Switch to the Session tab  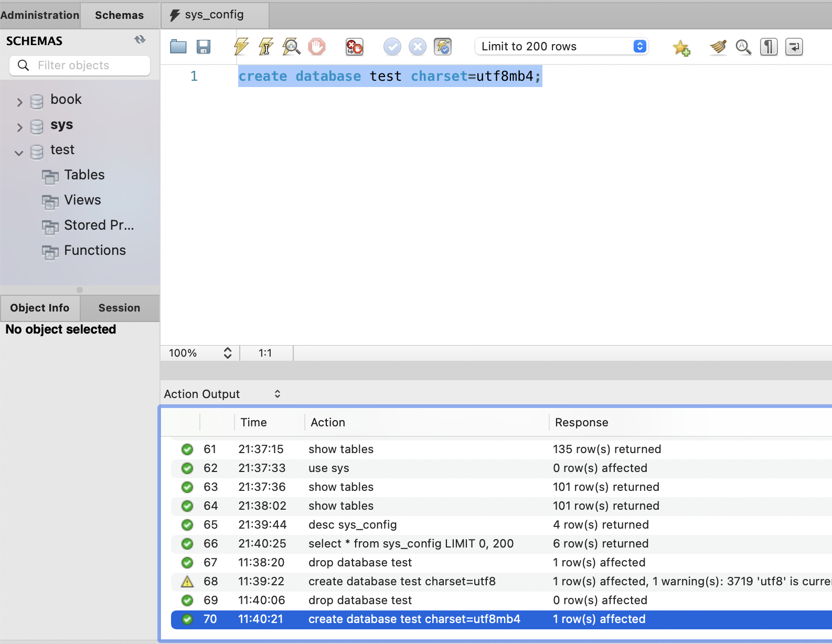(x=119, y=308)
